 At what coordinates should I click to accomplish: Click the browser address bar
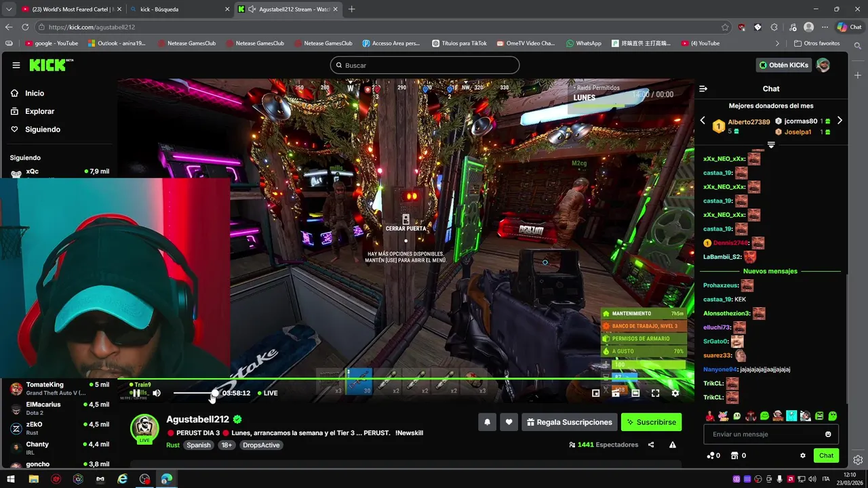tap(383, 27)
